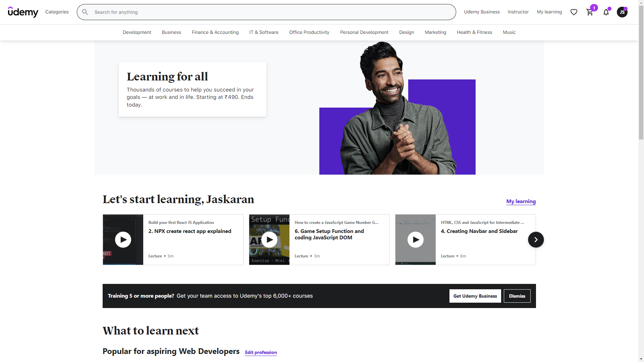Image resolution: width=644 pixels, height=362 pixels.
Task: Open the notifications bell icon
Action: point(606,12)
